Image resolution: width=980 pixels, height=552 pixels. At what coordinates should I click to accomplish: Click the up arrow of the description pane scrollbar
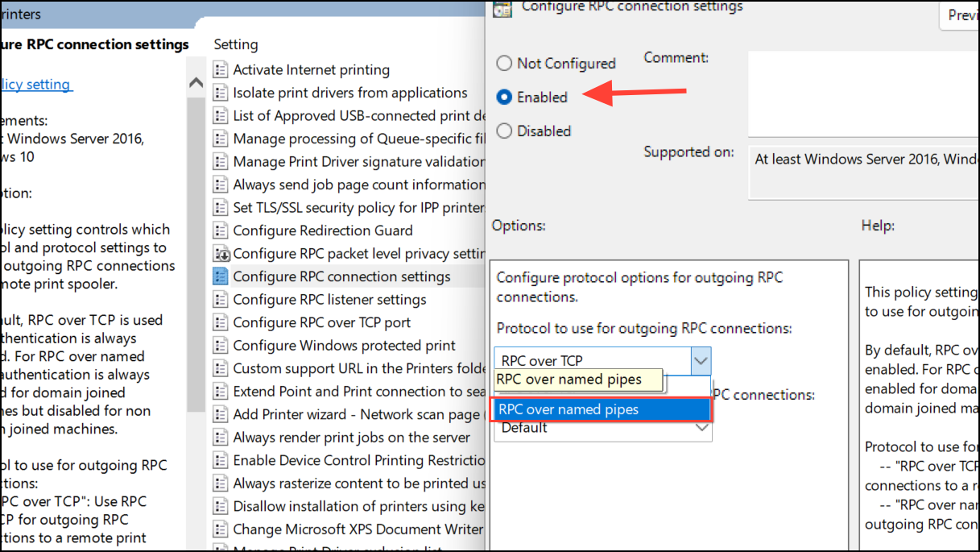point(195,82)
